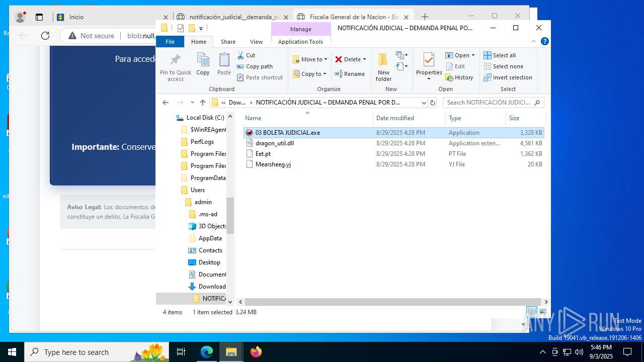This screenshot has width=644, height=362.
Task: Click the Properties icon
Action: 429,60
